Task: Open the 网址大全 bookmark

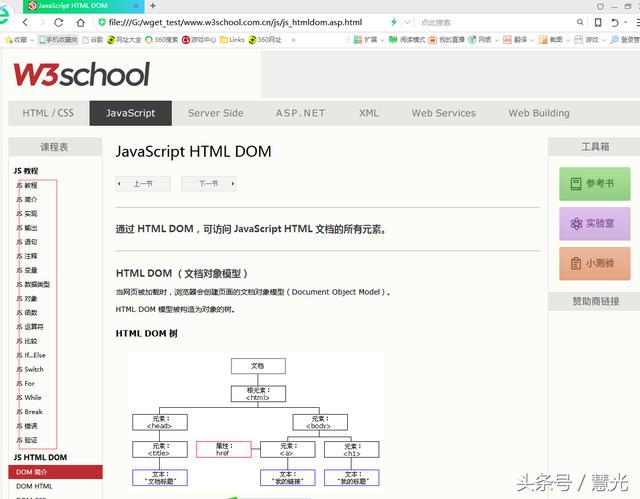Action: 124,40
